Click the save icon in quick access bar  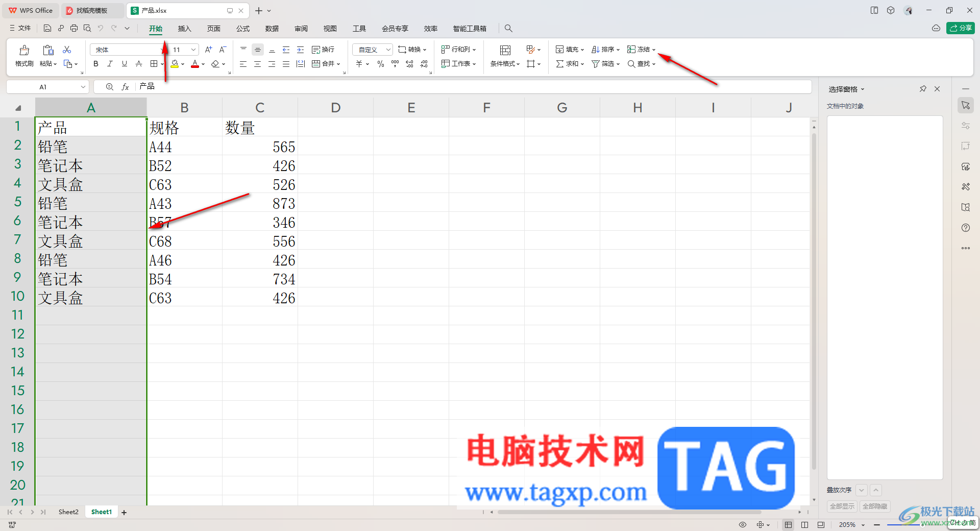pyautogui.click(x=47, y=28)
